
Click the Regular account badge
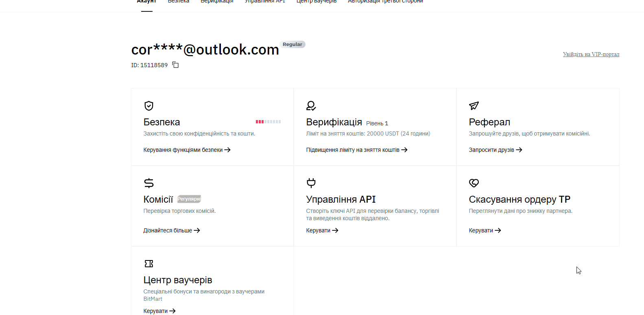coord(292,44)
